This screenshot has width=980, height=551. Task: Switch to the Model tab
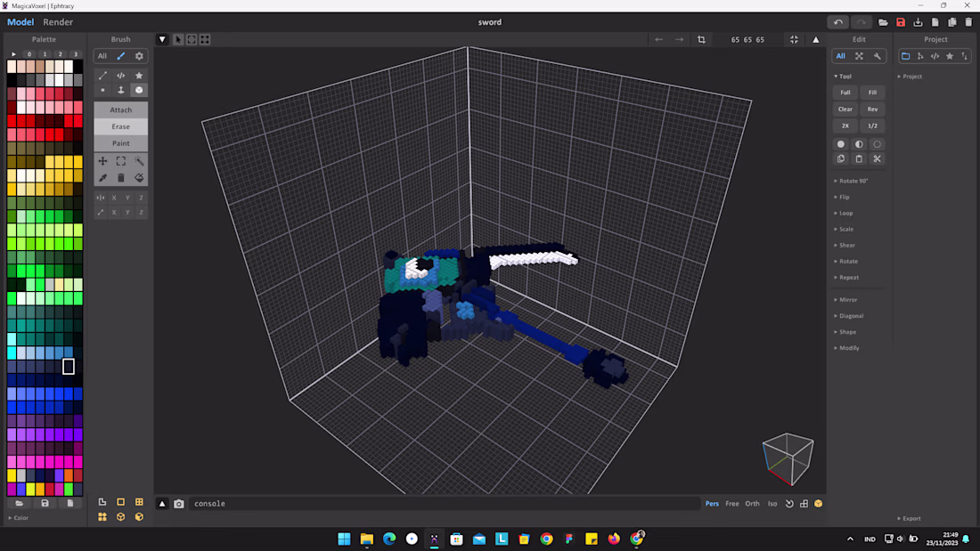[20, 22]
